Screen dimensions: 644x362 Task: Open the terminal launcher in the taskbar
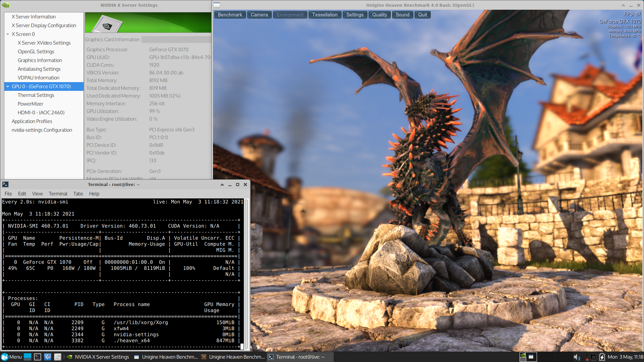point(38,357)
